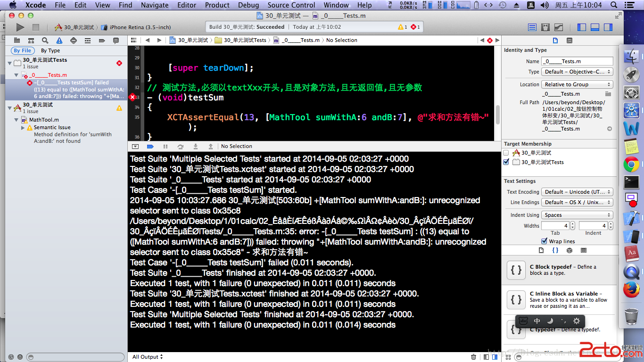
Task: Open the Type dropdown Default - Objective-C
Action: [x=578, y=72]
